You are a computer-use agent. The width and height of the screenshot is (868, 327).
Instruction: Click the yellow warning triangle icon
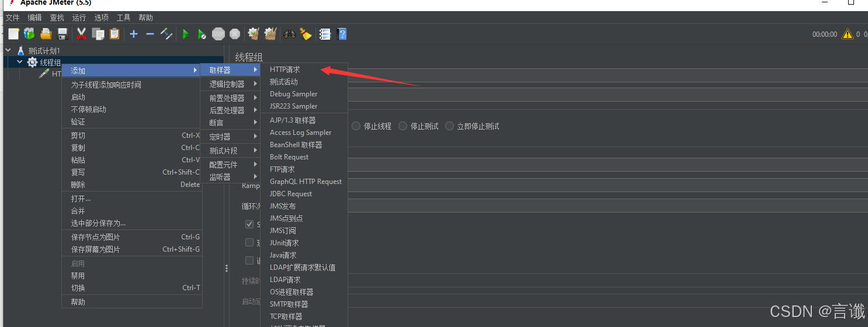tap(847, 34)
